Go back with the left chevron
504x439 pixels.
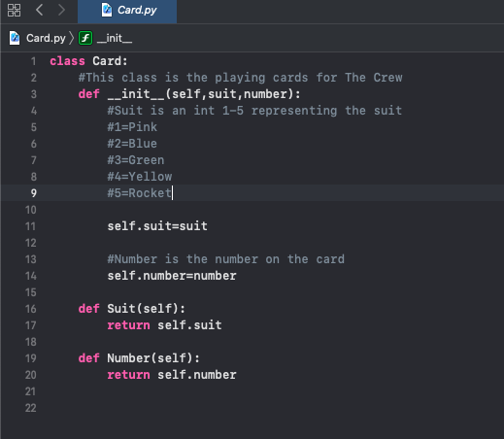pos(39,10)
